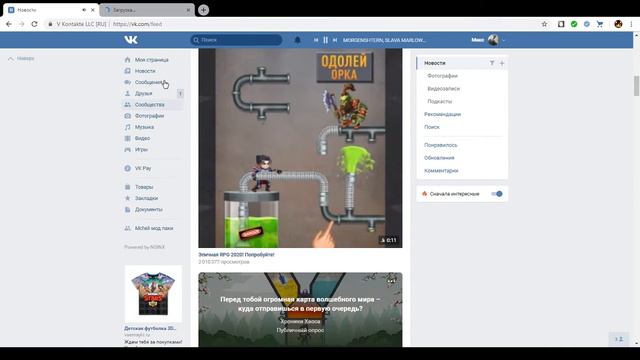Skip to next music track

pos(335,40)
